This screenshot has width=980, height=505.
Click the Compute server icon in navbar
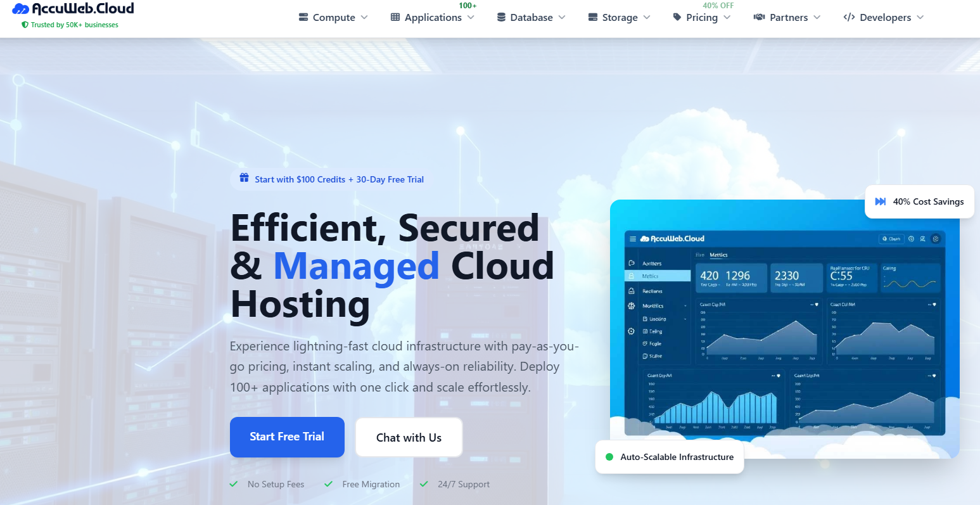pyautogui.click(x=303, y=18)
